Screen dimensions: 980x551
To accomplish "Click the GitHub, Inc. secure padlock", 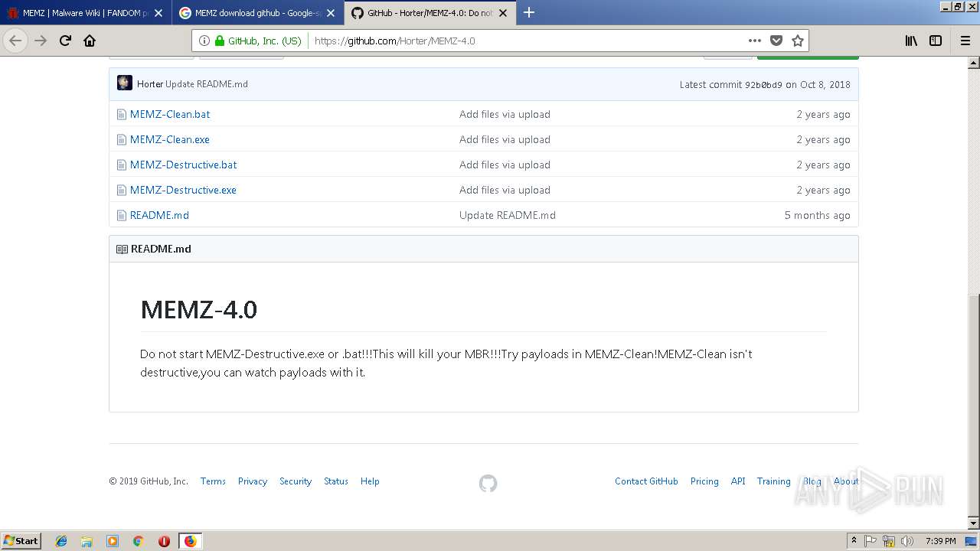I will [220, 41].
